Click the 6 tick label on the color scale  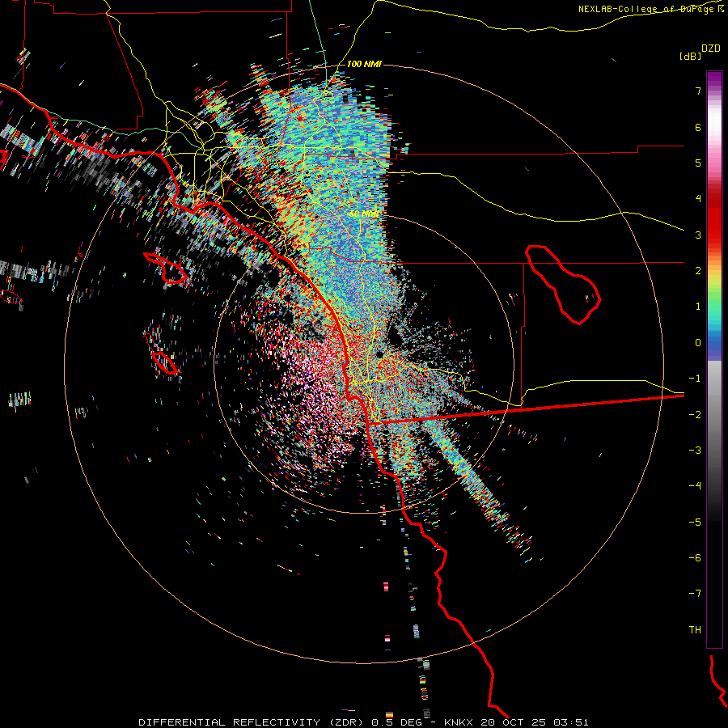pyautogui.click(x=698, y=127)
